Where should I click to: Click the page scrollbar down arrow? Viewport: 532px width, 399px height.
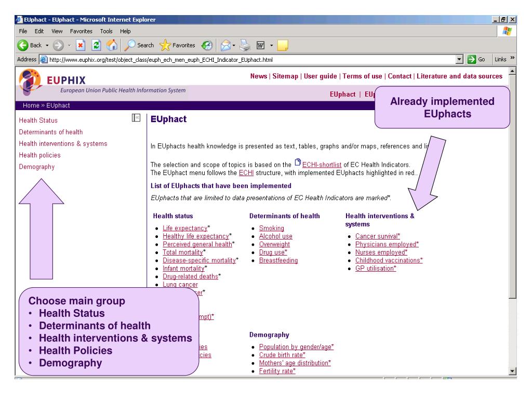[512, 371]
